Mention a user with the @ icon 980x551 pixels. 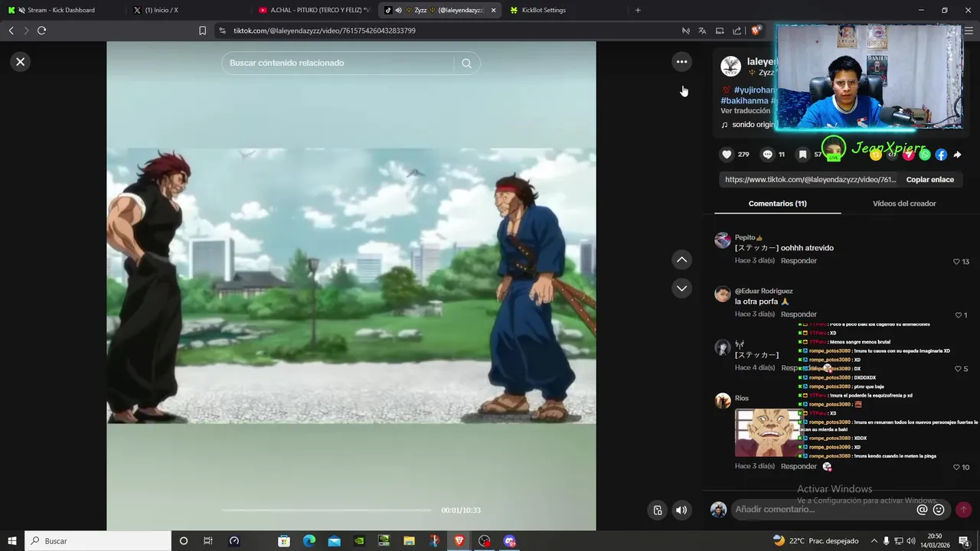[x=922, y=510]
